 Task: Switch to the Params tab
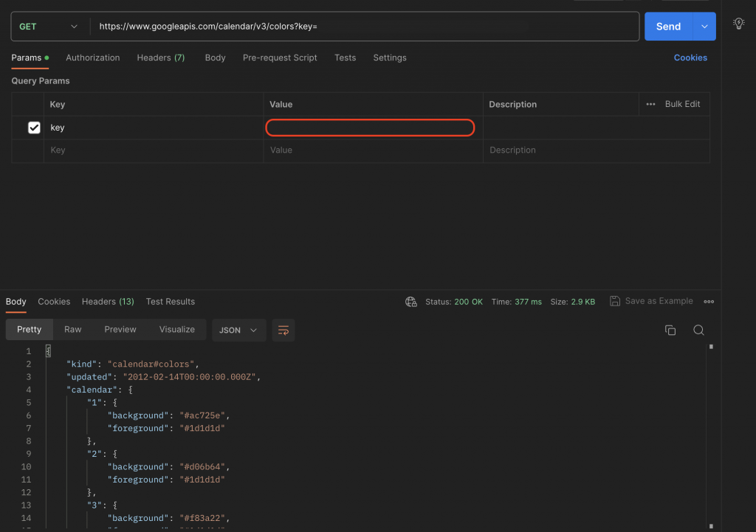pos(30,58)
